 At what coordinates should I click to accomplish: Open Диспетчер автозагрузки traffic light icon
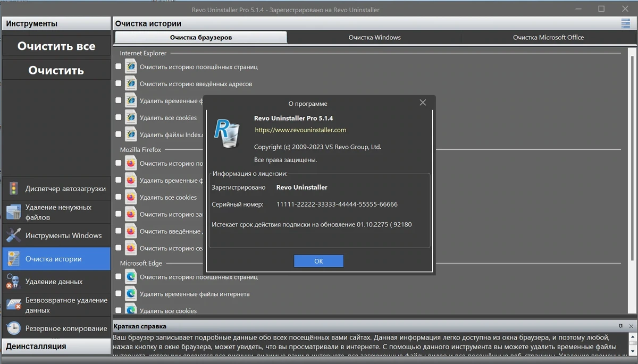click(x=13, y=189)
